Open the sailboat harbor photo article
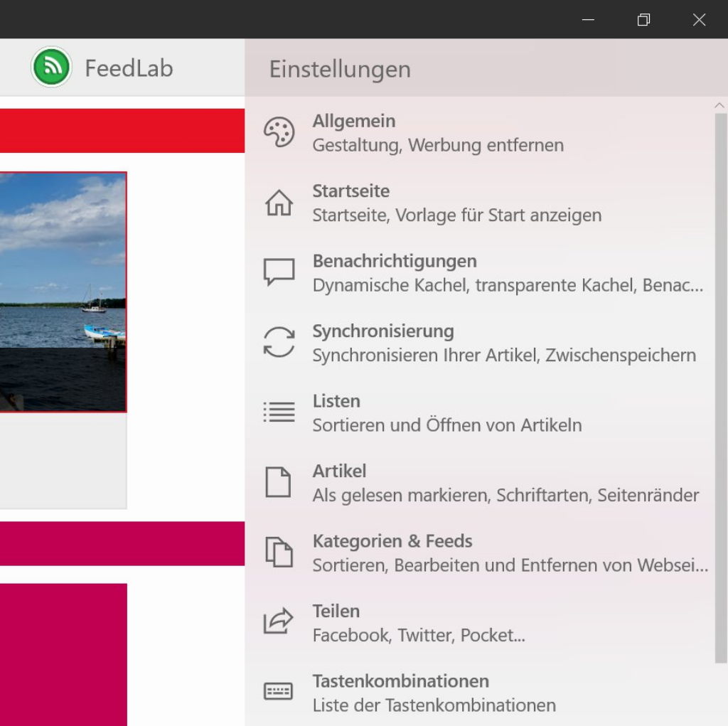The image size is (728, 726). [63, 292]
